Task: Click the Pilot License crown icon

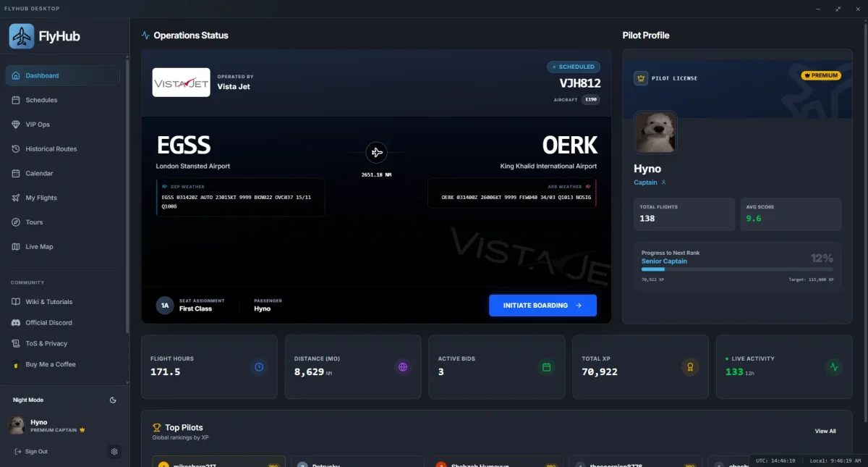Action: point(640,78)
